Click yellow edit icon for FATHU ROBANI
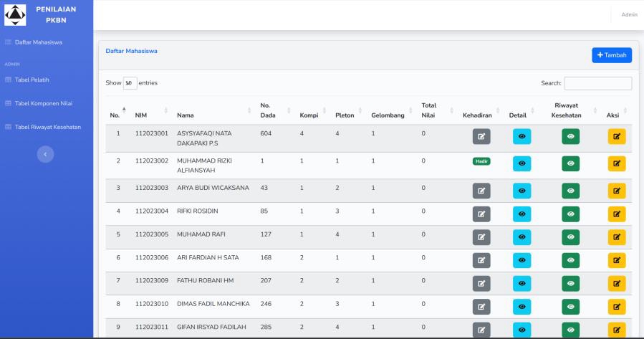This screenshot has height=339, width=644. 616,284
